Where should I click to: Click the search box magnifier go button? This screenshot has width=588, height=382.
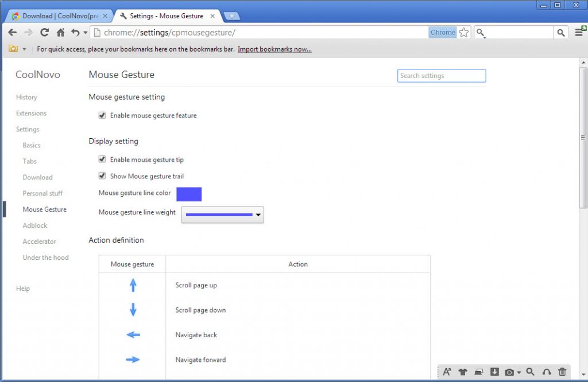pyautogui.click(x=560, y=33)
